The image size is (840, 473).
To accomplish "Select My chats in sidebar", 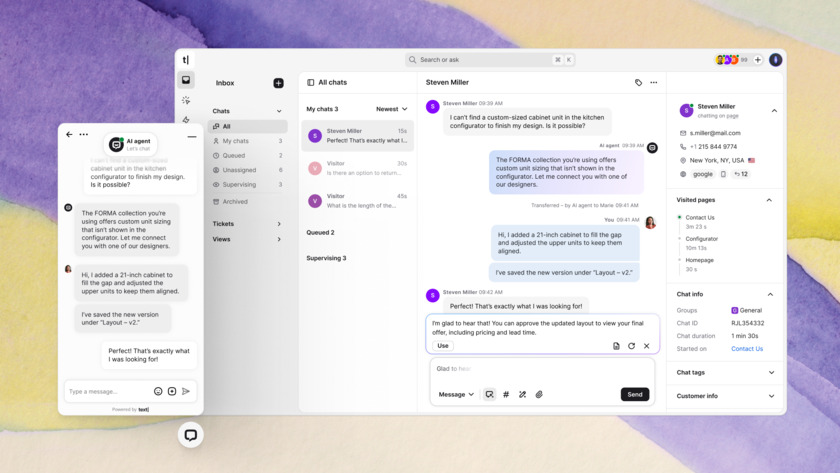I will pyautogui.click(x=248, y=141).
